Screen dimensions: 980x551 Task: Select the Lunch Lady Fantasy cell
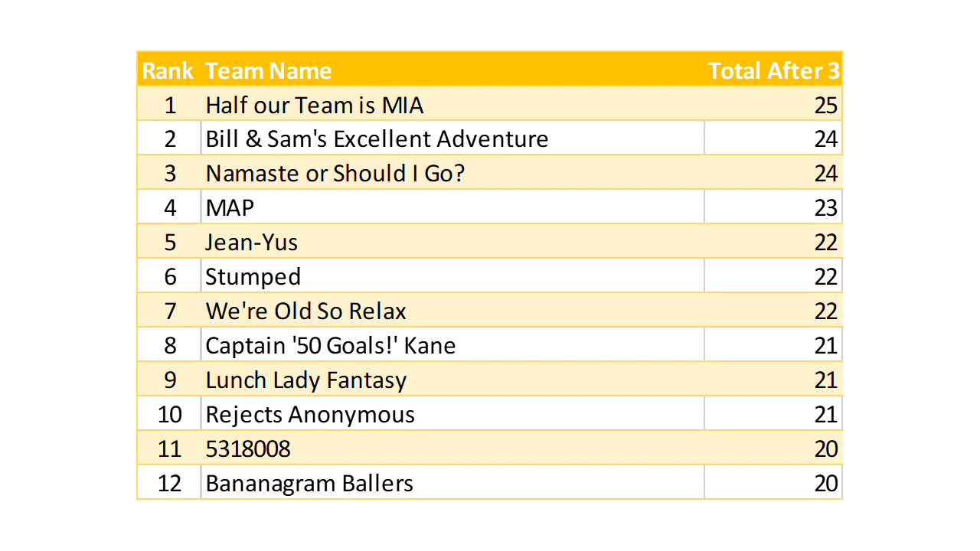point(306,380)
